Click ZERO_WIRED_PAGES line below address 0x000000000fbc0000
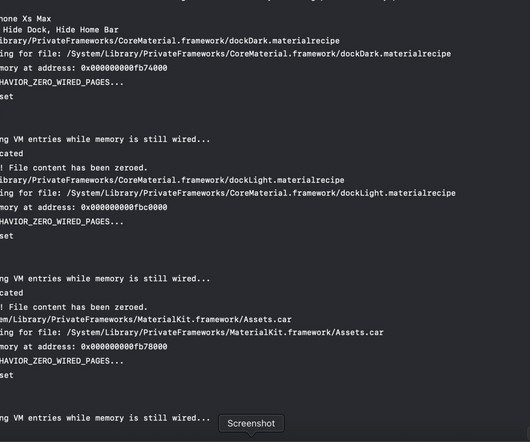The width and height of the screenshot is (530, 442). pyautogui.click(x=62, y=222)
